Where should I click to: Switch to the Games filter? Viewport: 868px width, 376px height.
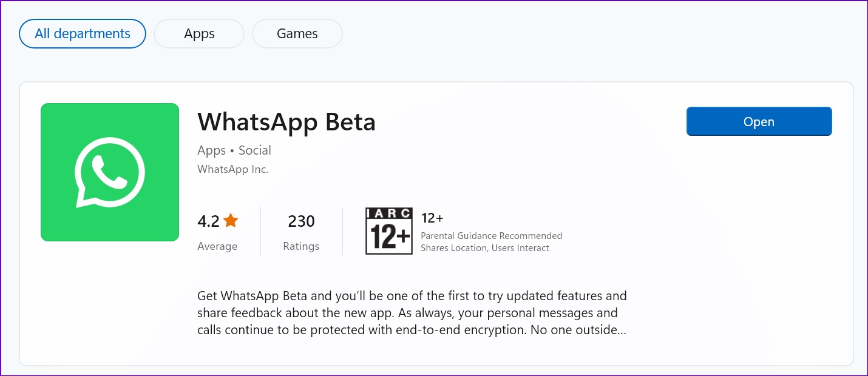click(297, 34)
